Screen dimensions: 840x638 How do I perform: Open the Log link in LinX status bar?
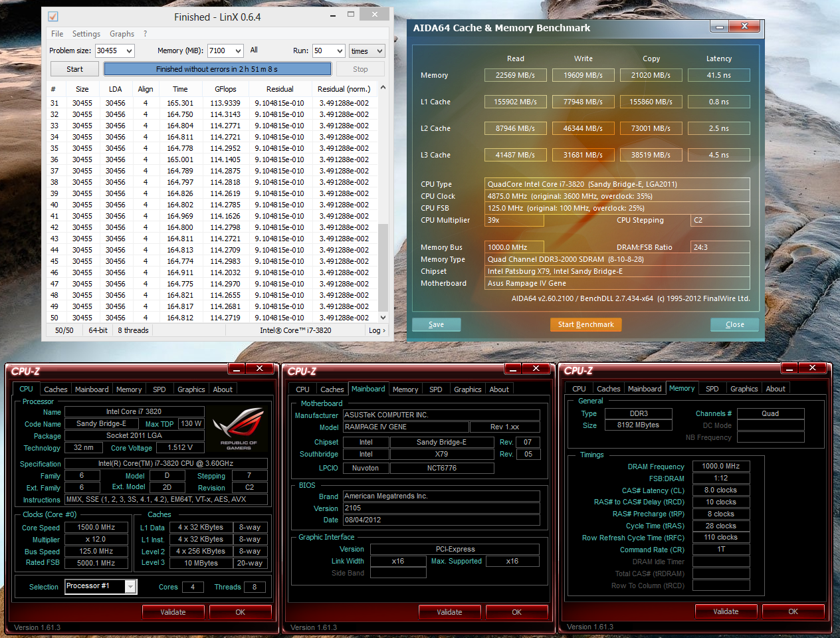[377, 330]
